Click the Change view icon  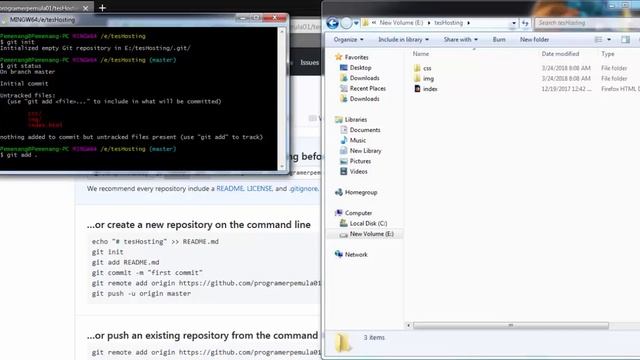(598, 40)
